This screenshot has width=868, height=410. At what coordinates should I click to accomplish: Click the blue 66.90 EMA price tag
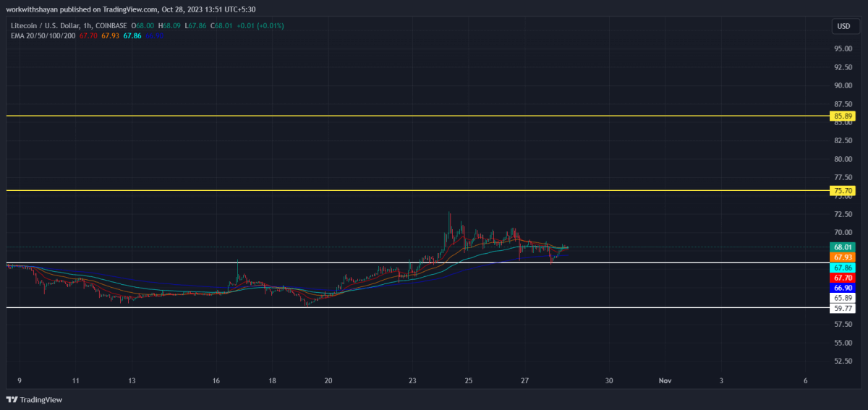[843, 287]
